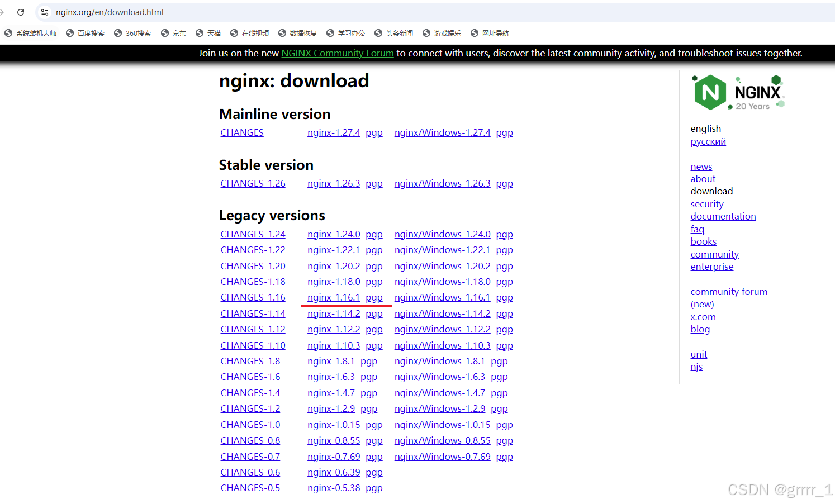Viewport: 835px width, 504px height.
Task: Download nginx-1.27.4 source
Action: (x=334, y=132)
